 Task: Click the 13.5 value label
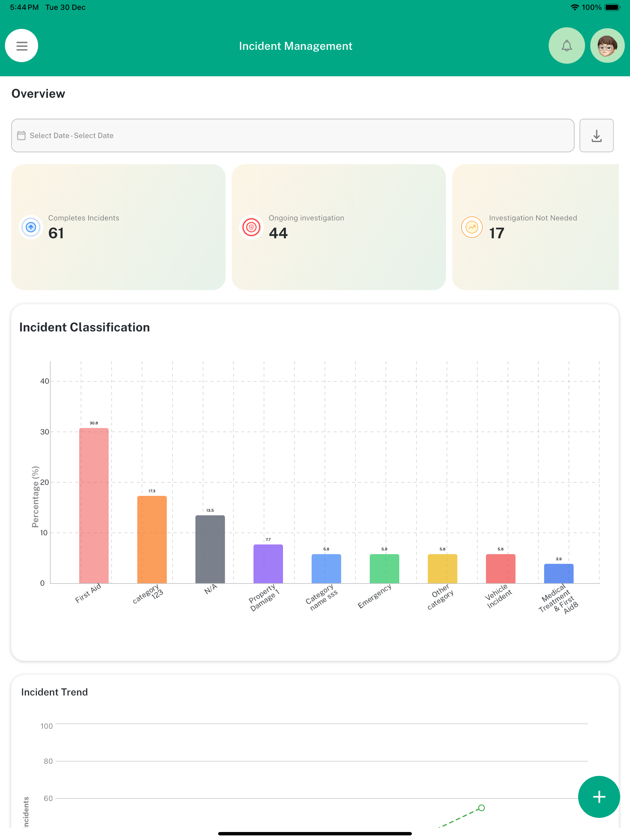coord(210,510)
